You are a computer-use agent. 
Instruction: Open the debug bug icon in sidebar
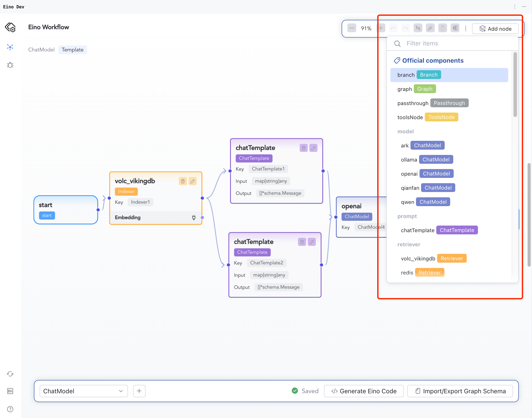(10, 65)
